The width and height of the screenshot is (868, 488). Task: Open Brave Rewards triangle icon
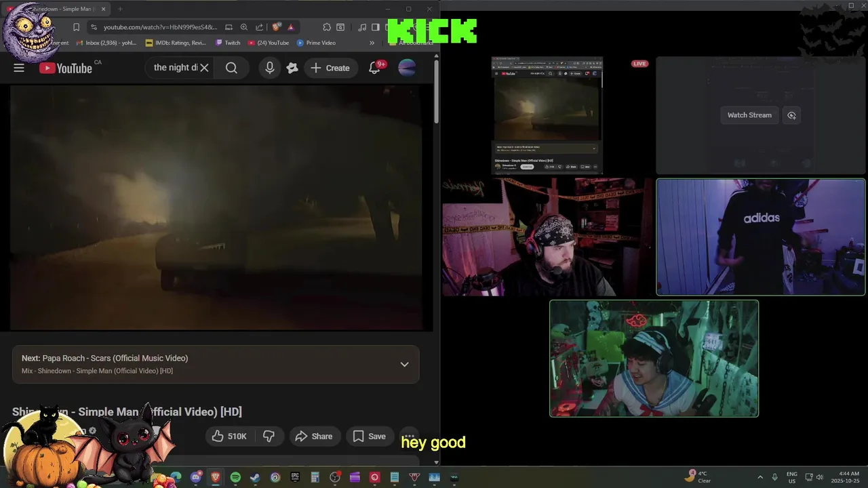click(x=291, y=27)
